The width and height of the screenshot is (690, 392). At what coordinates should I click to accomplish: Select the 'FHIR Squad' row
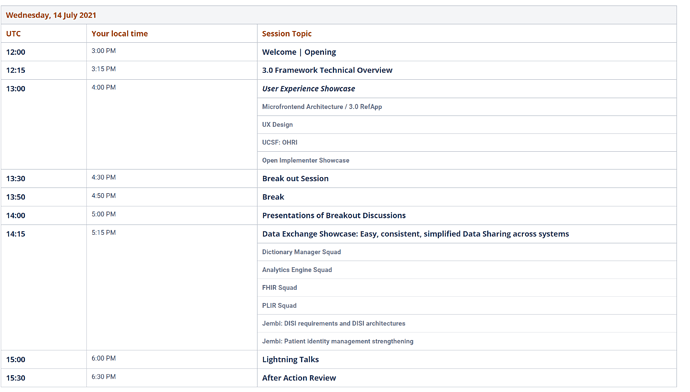467,288
